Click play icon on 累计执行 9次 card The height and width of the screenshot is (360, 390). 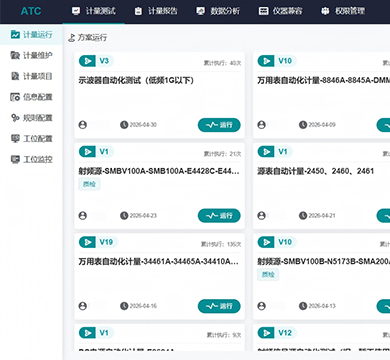87,333
